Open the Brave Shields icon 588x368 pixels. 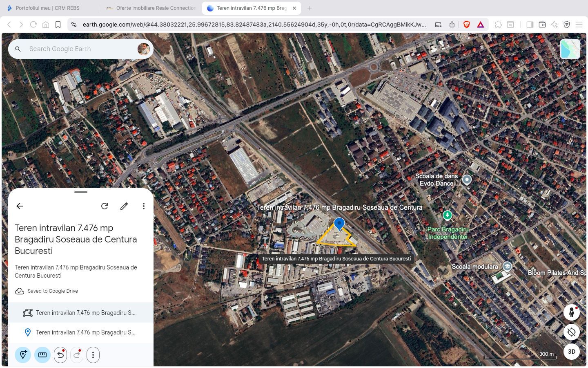(466, 25)
